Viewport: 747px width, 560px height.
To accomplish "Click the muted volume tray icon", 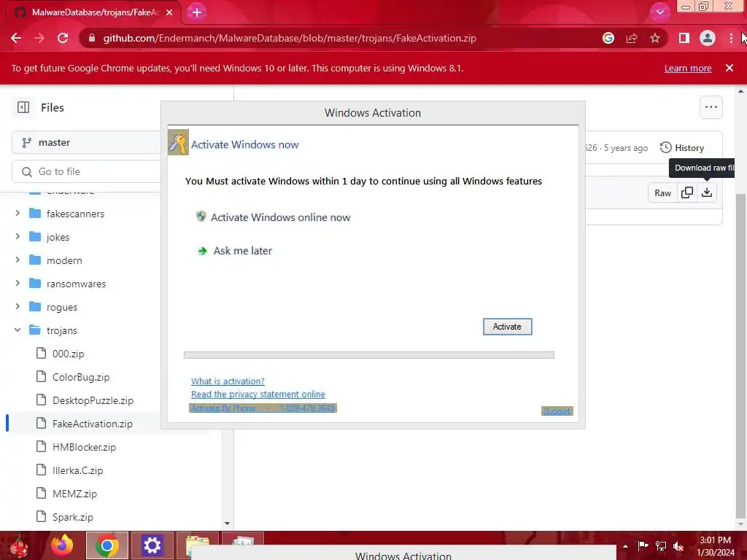I will 678,546.
